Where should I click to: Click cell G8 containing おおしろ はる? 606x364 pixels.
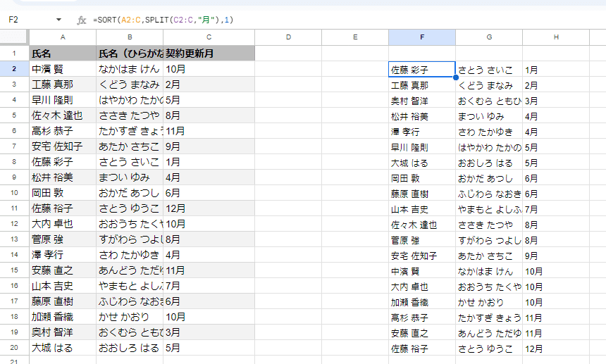[x=489, y=163]
